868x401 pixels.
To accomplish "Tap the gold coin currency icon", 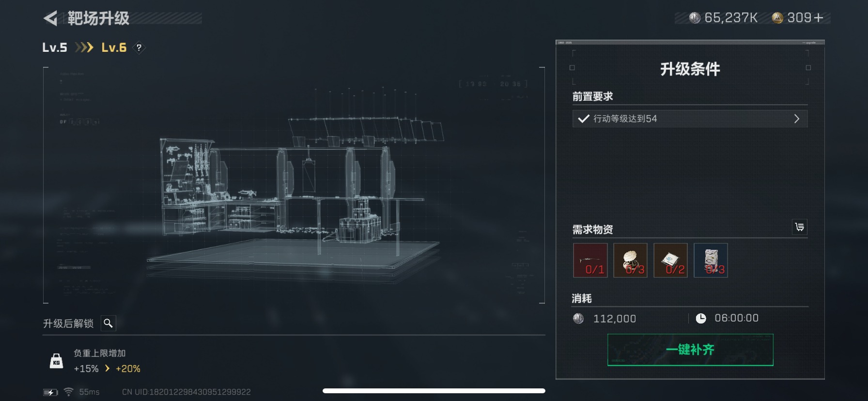I will (x=777, y=18).
